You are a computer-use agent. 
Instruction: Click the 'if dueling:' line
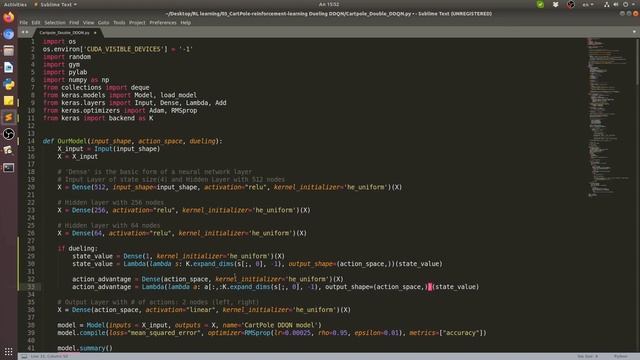(78, 249)
